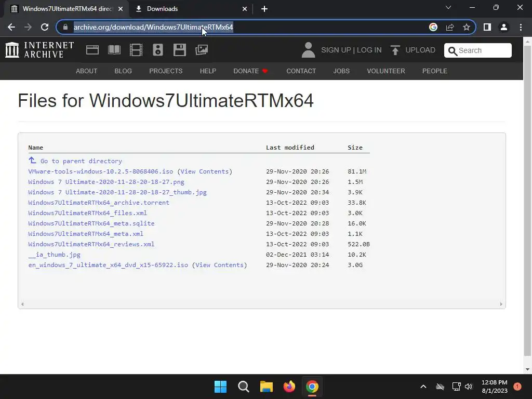Open tab search dropdown chevron
The height and width of the screenshot is (399, 532).
click(x=448, y=7)
